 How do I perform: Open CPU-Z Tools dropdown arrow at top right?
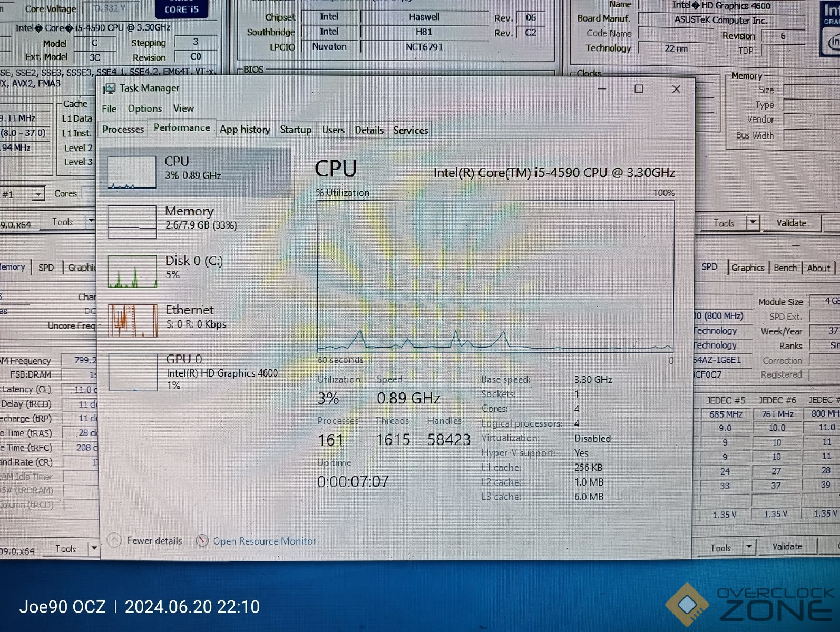pyautogui.click(x=753, y=222)
